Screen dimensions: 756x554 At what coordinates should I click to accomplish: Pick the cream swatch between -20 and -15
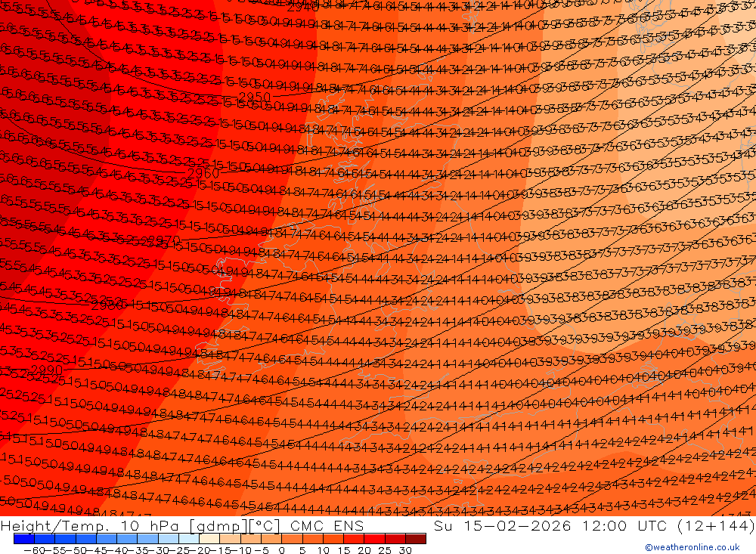coord(209,539)
